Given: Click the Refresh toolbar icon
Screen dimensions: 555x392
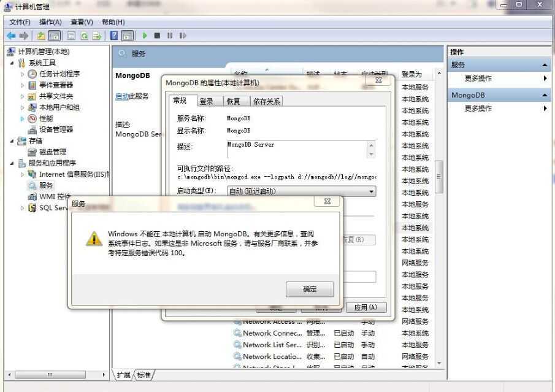Looking at the screenshot, I should [84, 36].
